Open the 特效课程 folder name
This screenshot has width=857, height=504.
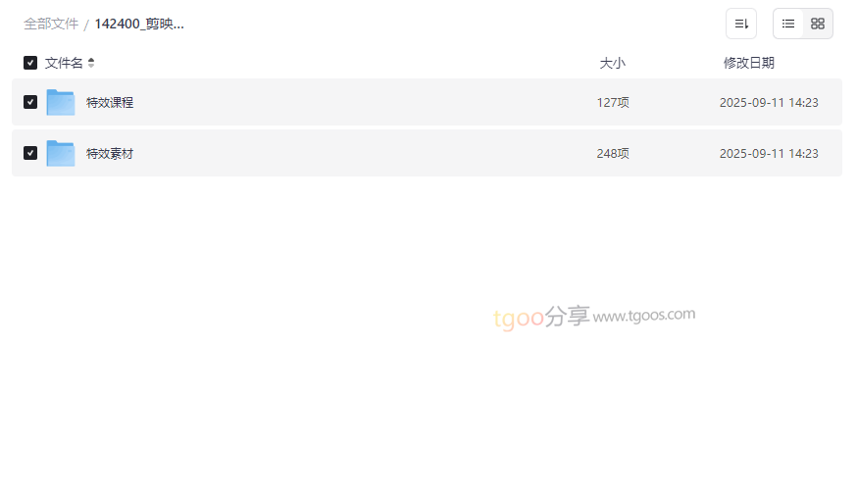click(110, 102)
